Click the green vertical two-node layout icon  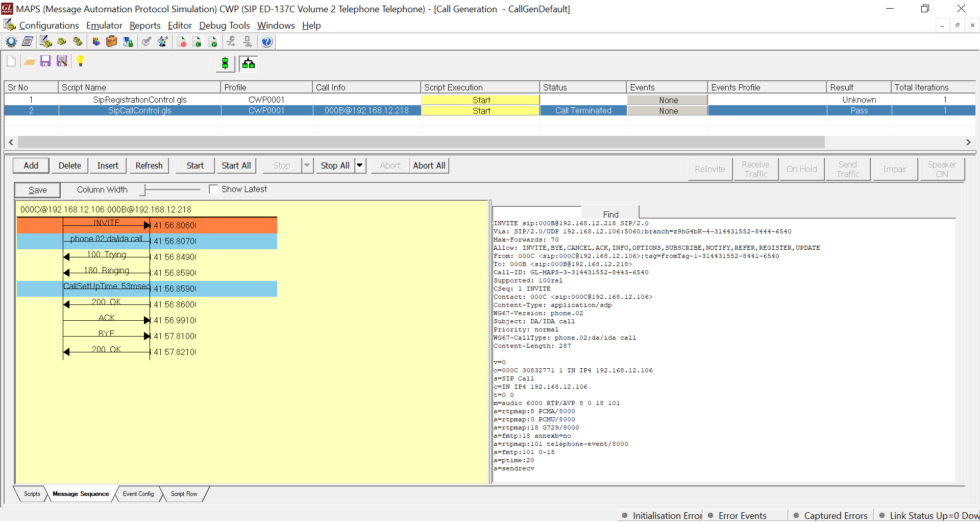[225, 64]
